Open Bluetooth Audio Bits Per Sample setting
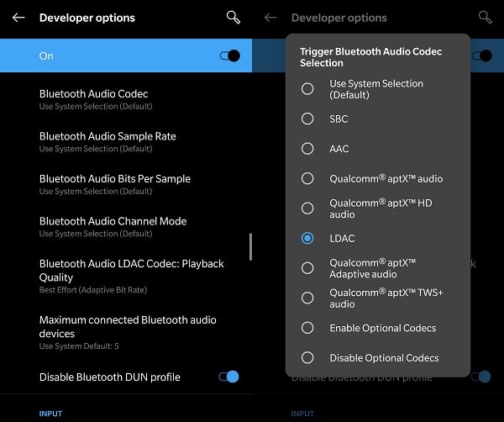 126,184
